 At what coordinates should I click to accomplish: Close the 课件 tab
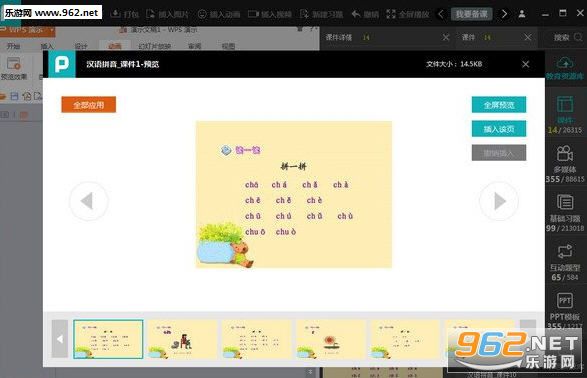[x=527, y=37]
